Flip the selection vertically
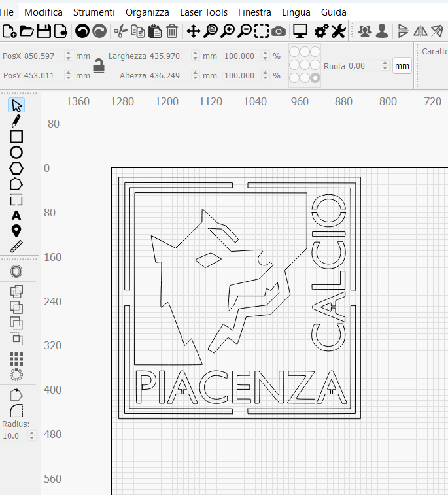This screenshot has height=495, width=448. coord(403,31)
